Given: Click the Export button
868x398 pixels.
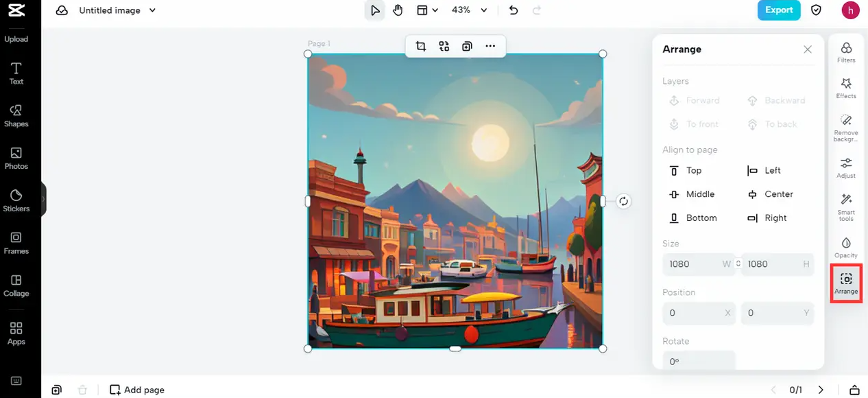Looking at the screenshot, I should (779, 10).
